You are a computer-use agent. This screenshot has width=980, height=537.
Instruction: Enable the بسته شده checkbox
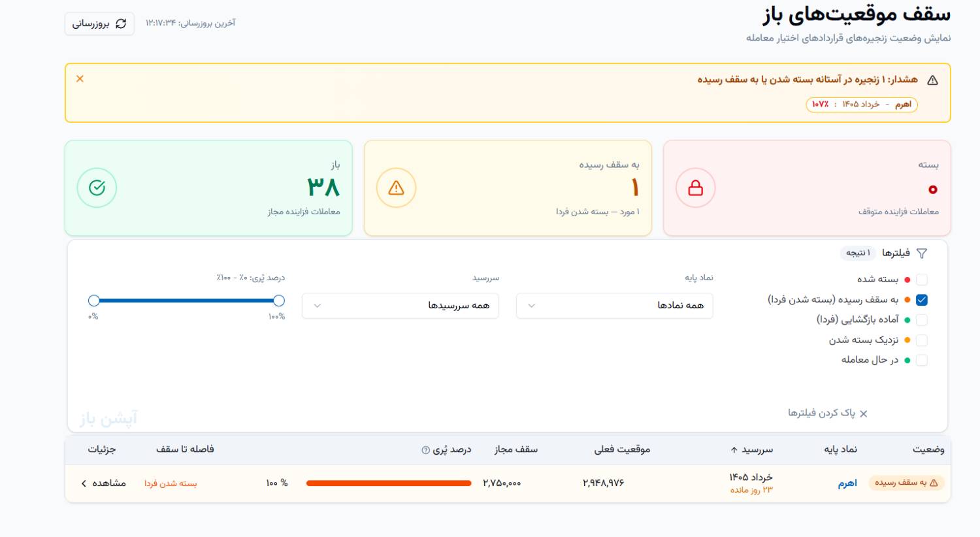click(x=922, y=280)
